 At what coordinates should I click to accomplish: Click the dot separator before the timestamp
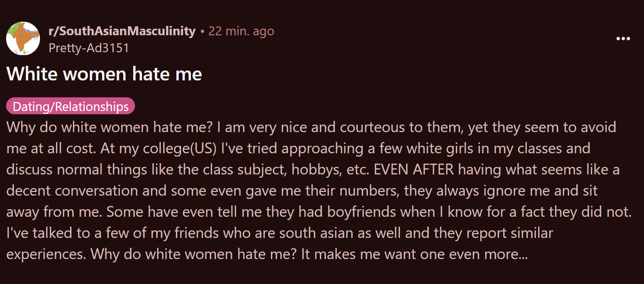point(202,32)
